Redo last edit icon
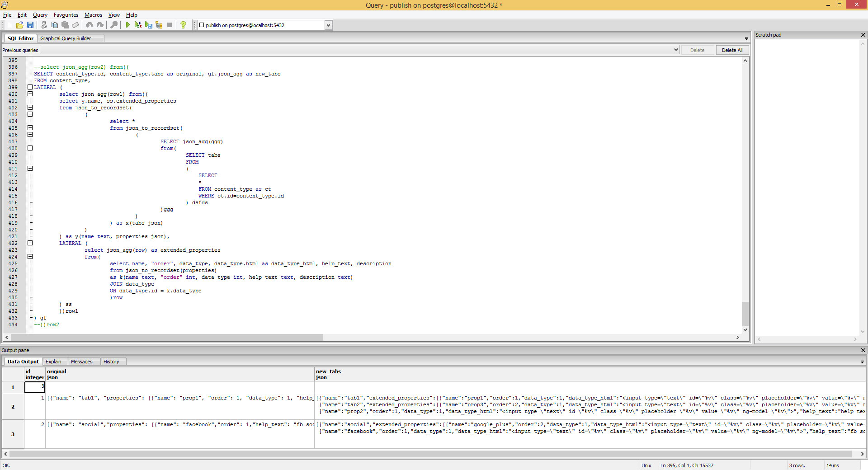 100,25
